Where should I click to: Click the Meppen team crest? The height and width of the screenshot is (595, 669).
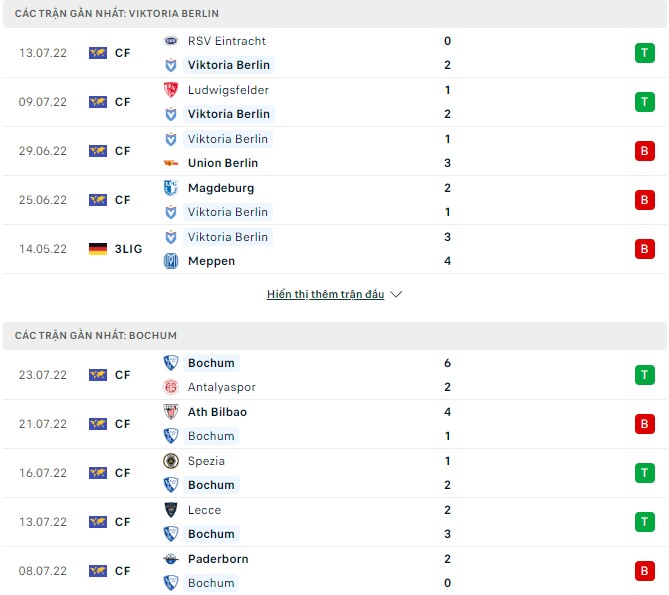tap(170, 261)
